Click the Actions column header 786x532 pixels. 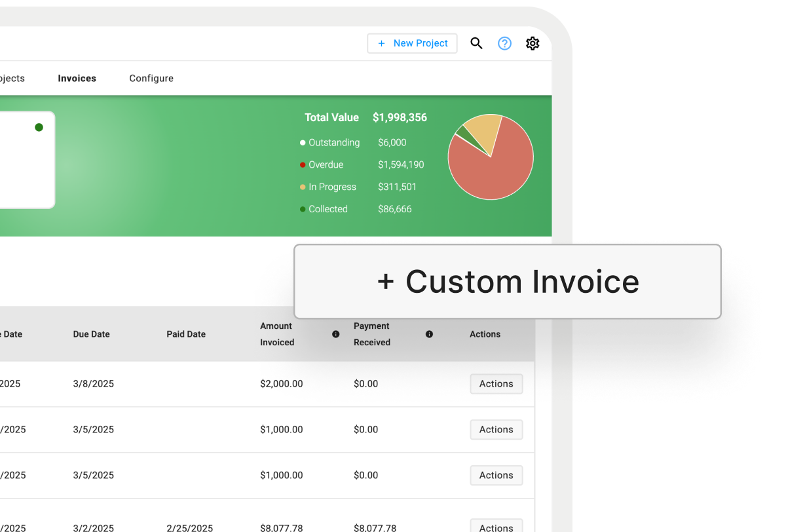tap(485, 334)
